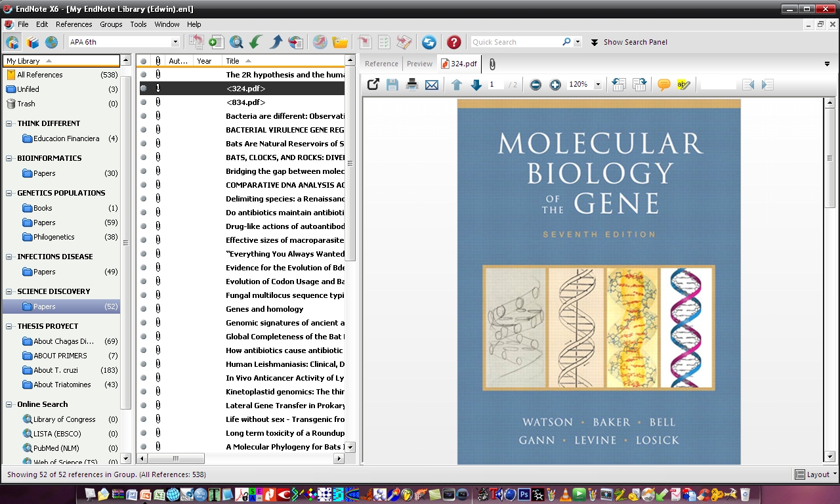
Task: Switch to Online Search mode globe icon
Action: (51, 42)
